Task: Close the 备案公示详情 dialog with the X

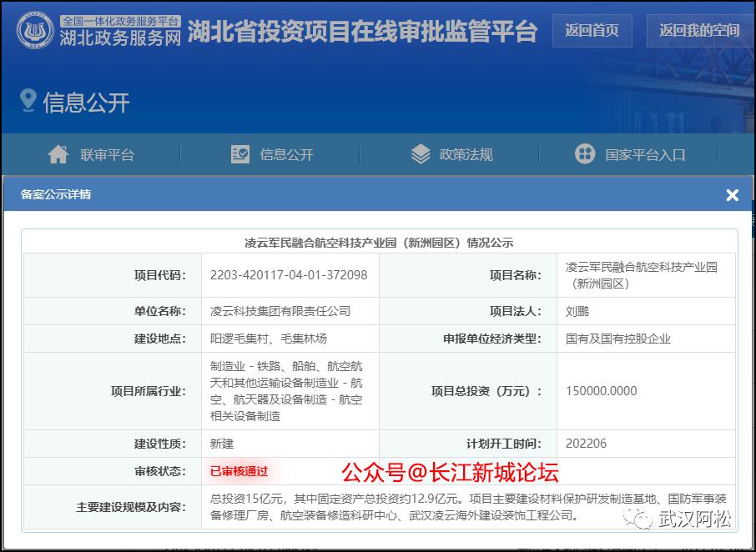Action: coord(732,195)
